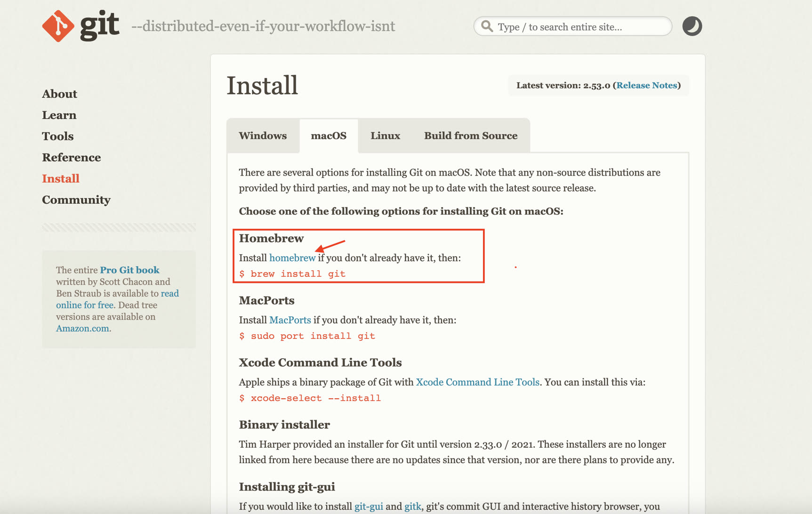
Task: Open the Community section
Action: (x=76, y=200)
